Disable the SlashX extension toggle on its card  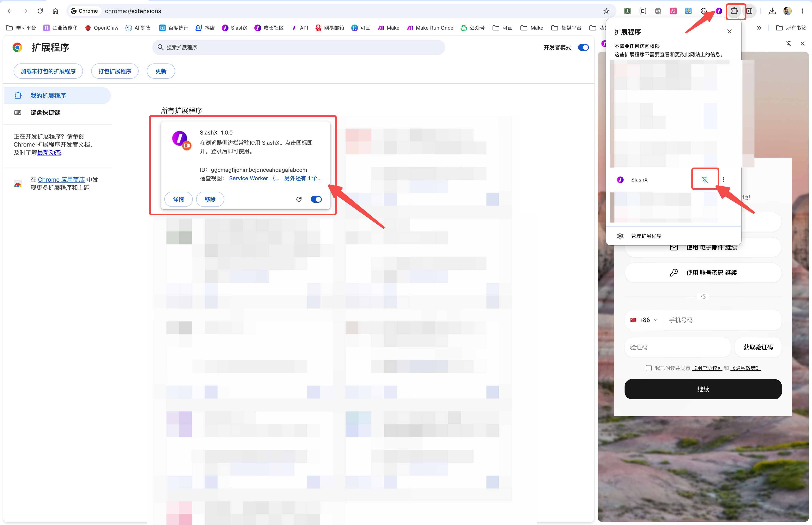[316, 199]
